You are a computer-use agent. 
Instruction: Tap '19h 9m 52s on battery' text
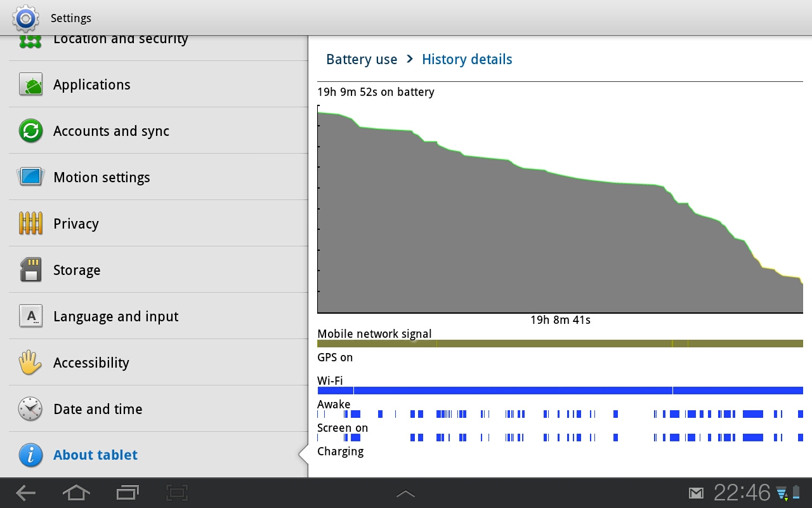click(376, 92)
